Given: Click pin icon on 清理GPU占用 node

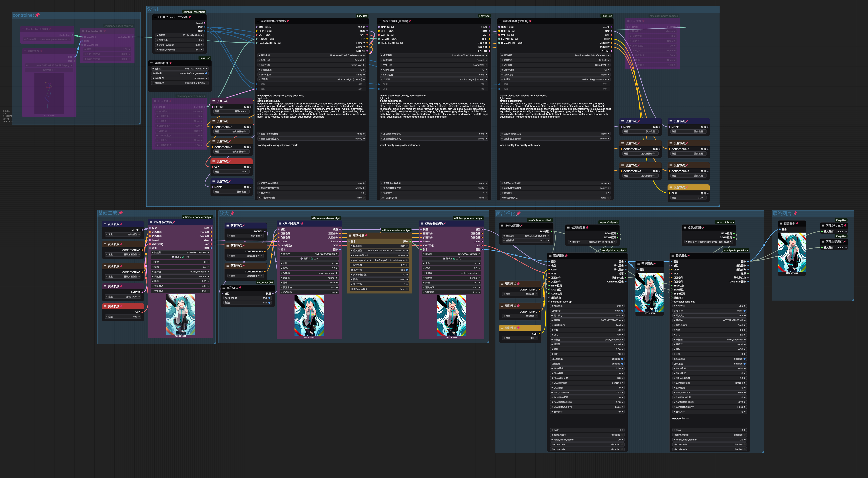Looking at the screenshot, I should (x=845, y=226).
